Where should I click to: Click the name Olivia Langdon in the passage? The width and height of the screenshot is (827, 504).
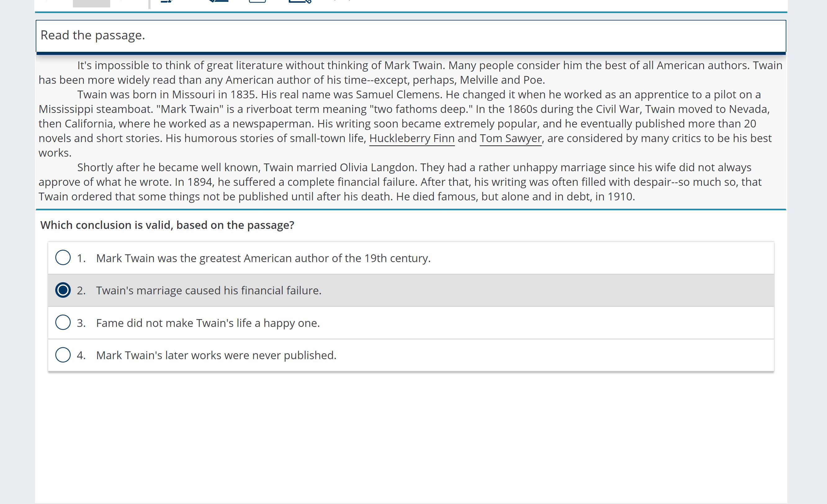point(378,167)
